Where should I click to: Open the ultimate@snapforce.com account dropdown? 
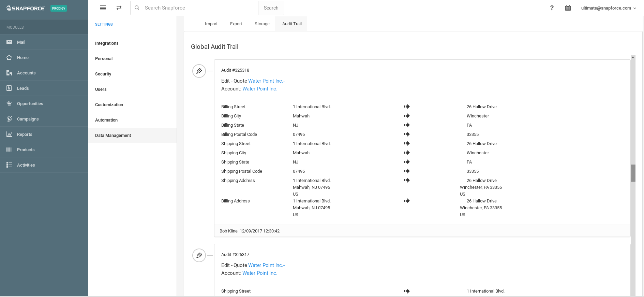click(x=609, y=8)
